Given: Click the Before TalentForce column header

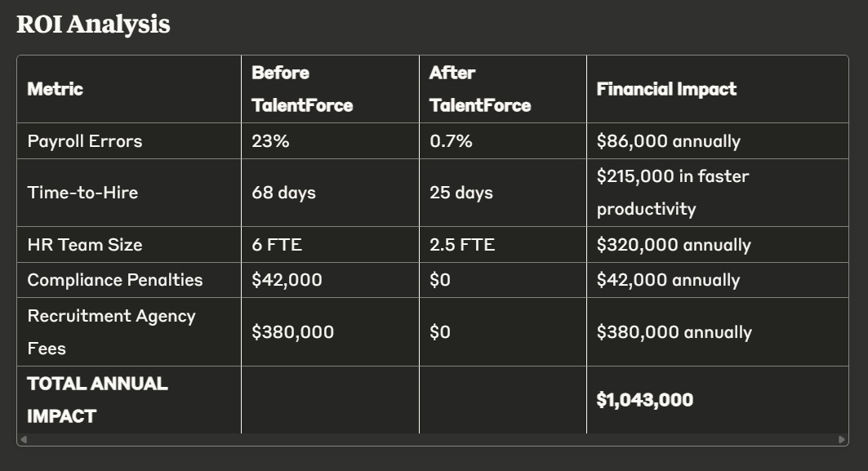Looking at the screenshot, I should click(x=331, y=89).
